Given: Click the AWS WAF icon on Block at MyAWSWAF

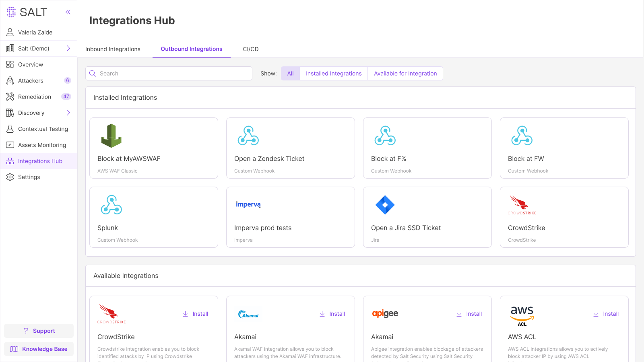Looking at the screenshot, I should [111, 136].
